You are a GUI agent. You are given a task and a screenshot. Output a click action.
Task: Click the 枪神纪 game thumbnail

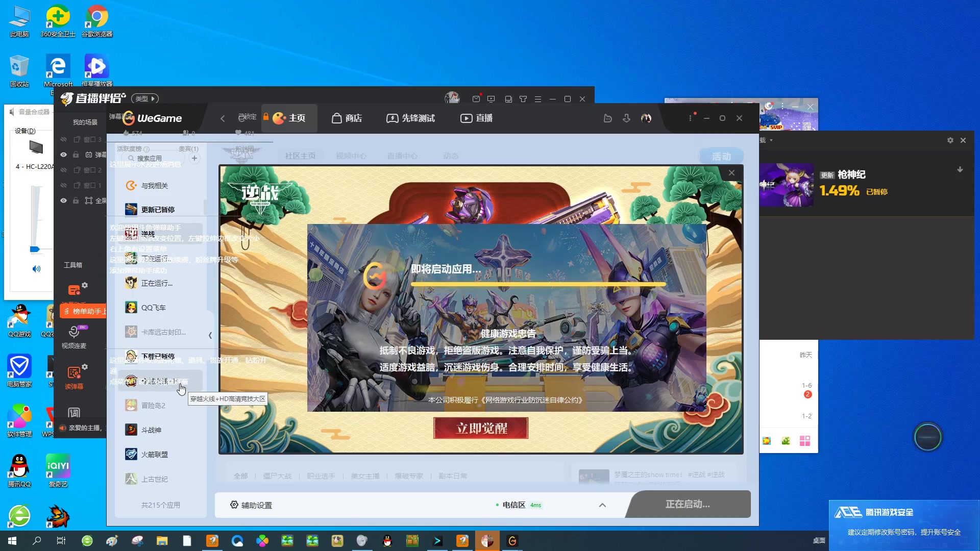coord(787,185)
